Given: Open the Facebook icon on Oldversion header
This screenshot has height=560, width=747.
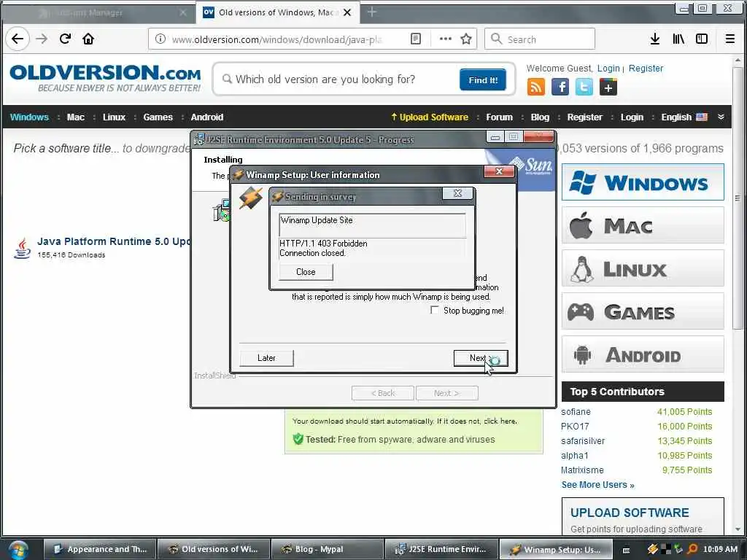Looking at the screenshot, I should pos(560,87).
